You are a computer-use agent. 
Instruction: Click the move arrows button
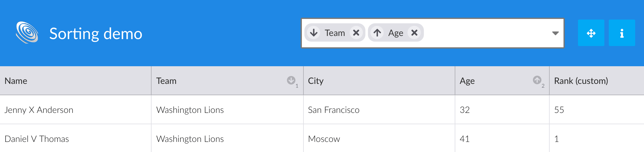(591, 33)
